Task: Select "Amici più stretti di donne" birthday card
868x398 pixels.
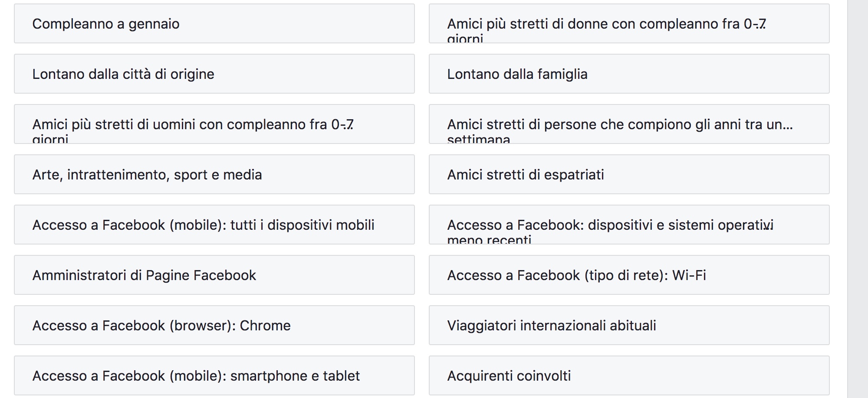Action: pos(629,24)
